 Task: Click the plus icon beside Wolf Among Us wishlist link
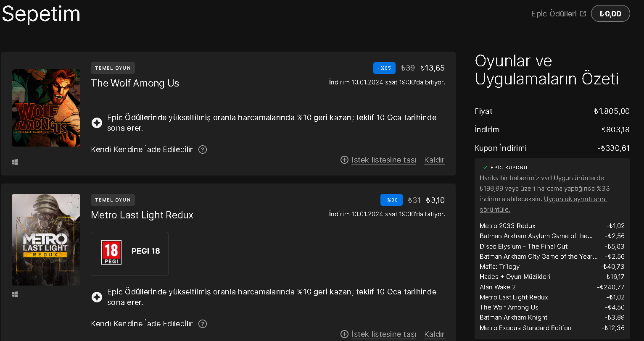(344, 160)
